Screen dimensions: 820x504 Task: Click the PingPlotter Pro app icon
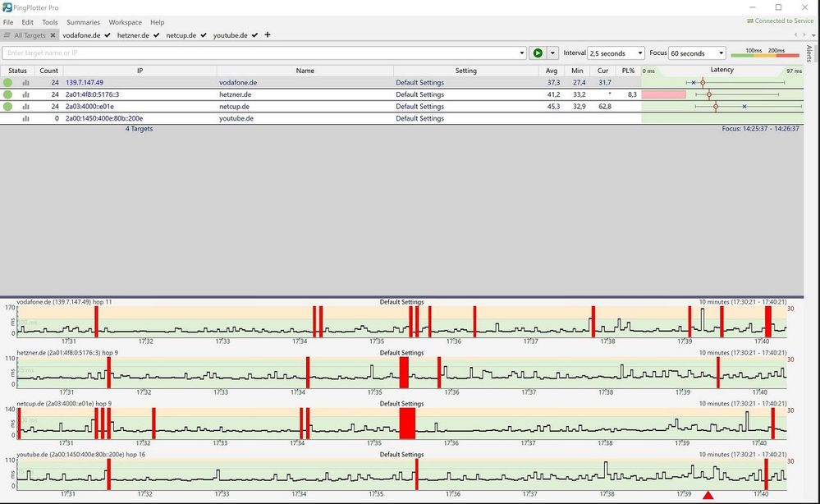tap(7, 7)
